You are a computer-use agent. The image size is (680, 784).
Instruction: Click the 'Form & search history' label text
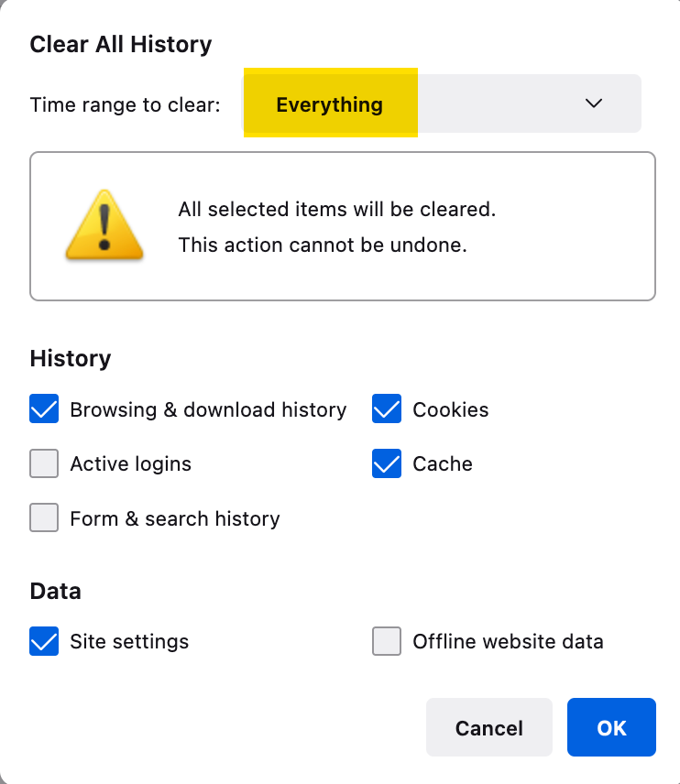click(175, 518)
